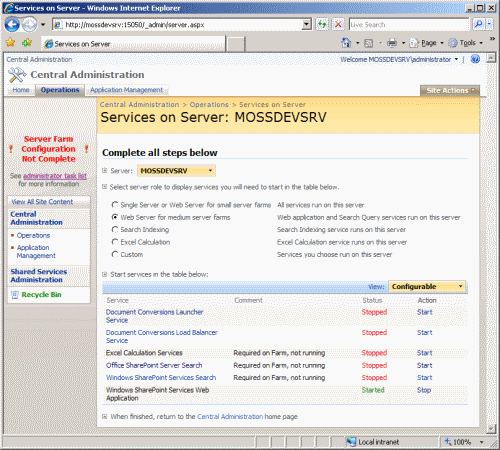Open the Tools menu
The height and width of the screenshot is (450, 500).
click(466, 43)
